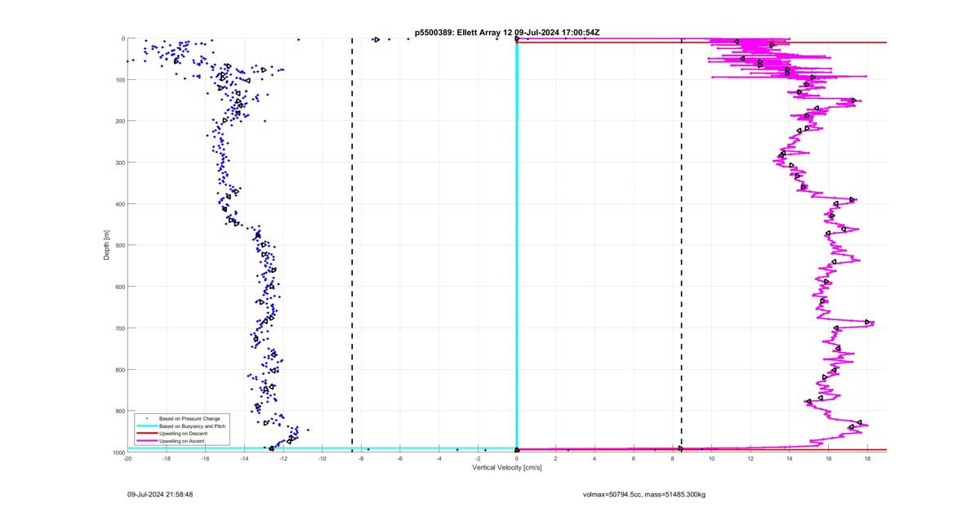980x508 pixels.
Task: Click velocity axis tick '-8'
Action: (x=361, y=458)
